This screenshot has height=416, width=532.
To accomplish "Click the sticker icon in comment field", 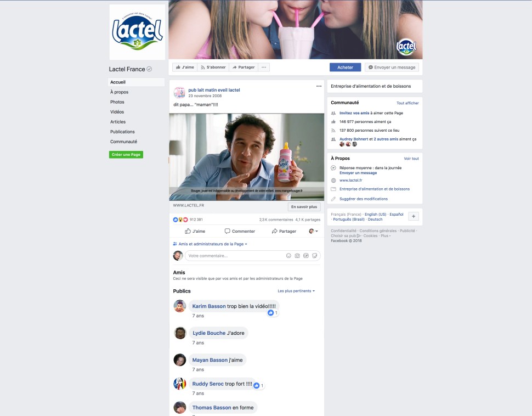I will tap(315, 256).
